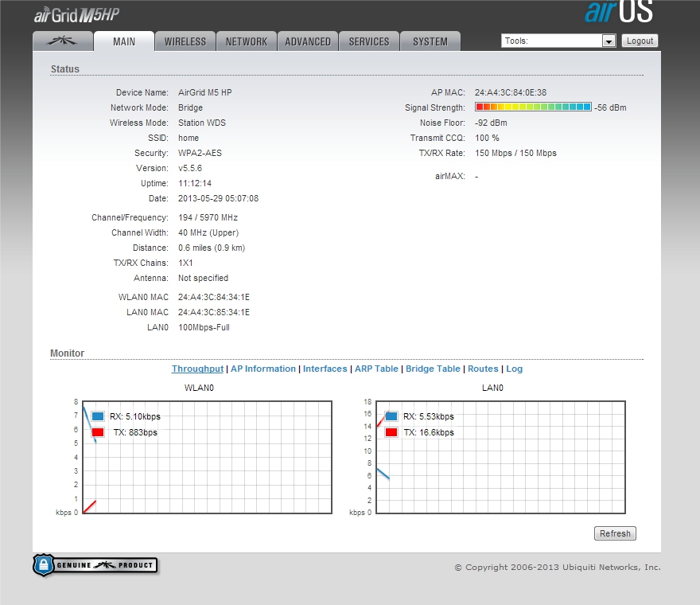Click the airGrid M5HP logo
The image size is (700, 605).
coord(77,15)
